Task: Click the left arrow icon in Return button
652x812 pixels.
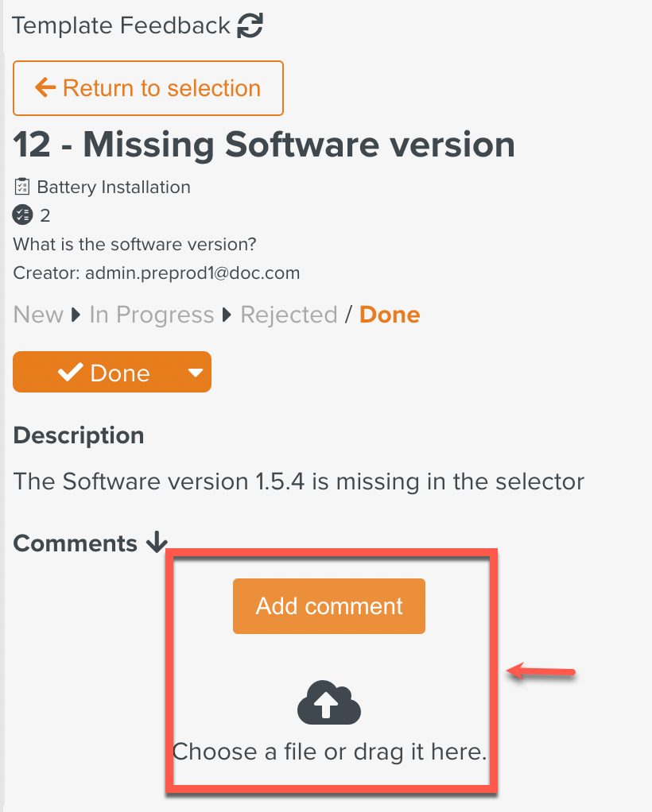Action: (45, 88)
